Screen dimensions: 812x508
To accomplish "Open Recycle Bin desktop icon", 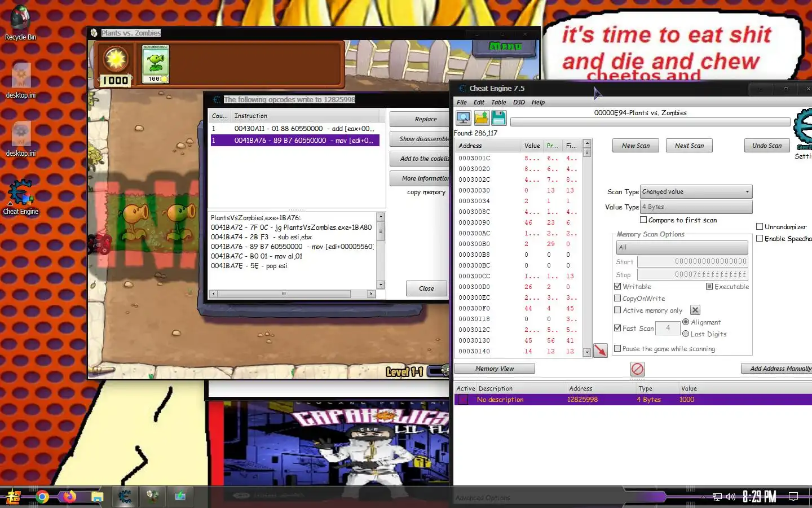I will tap(20, 23).
